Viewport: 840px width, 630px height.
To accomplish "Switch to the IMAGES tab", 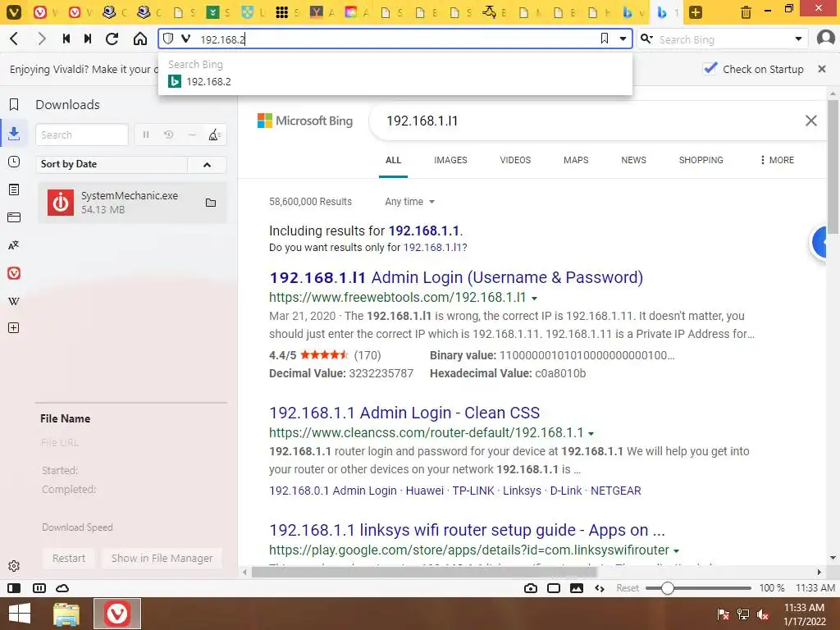I will pos(450,160).
